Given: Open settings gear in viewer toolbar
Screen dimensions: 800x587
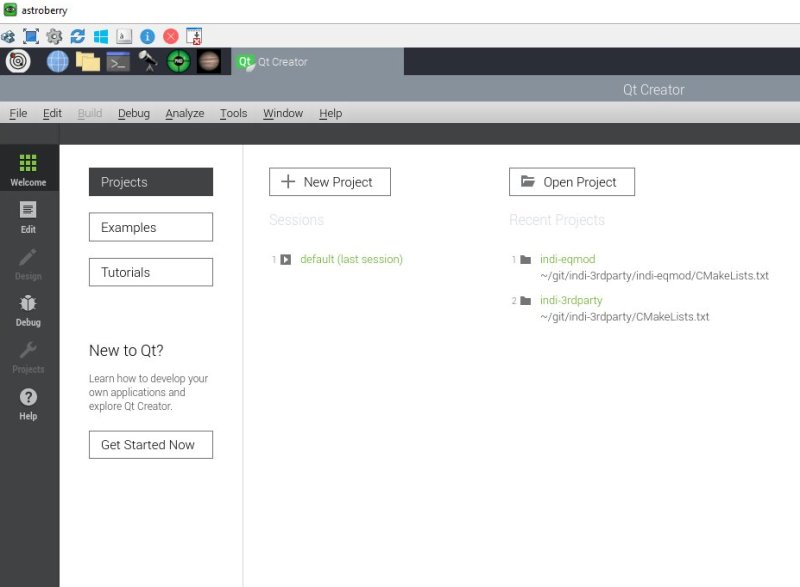Looking at the screenshot, I should pos(54,36).
